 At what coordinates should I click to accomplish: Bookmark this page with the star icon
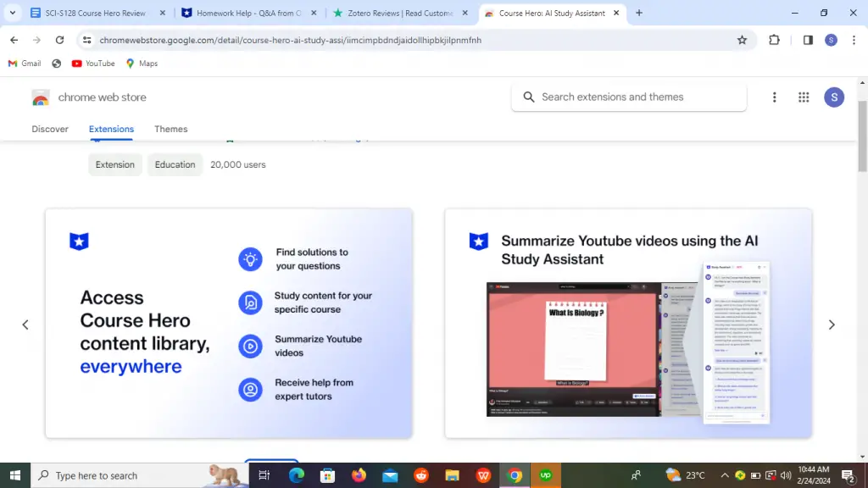742,40
